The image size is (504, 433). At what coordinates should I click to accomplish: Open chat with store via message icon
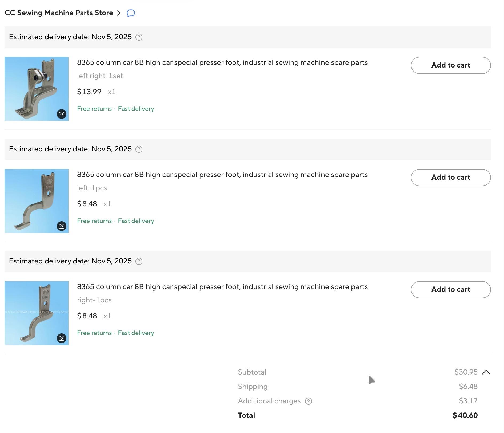tap(131, 13)
